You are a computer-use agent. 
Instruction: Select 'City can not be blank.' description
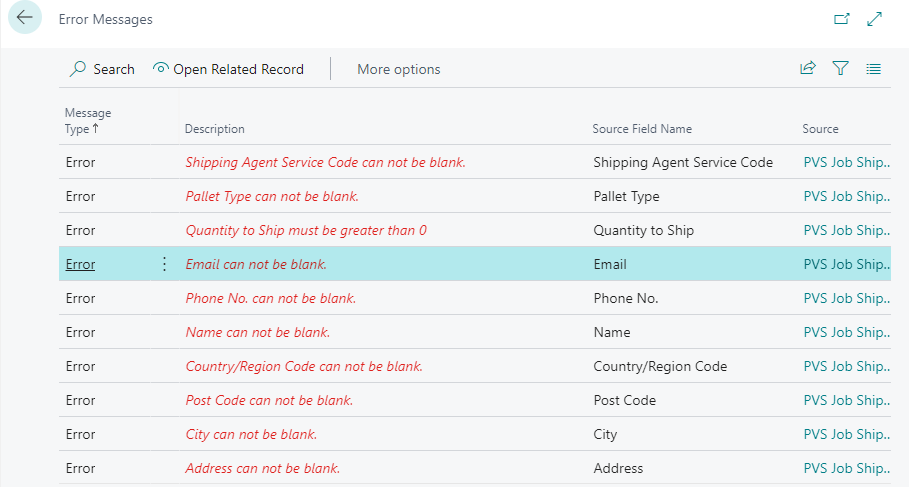pyautogui.click(x=251, y=434)
